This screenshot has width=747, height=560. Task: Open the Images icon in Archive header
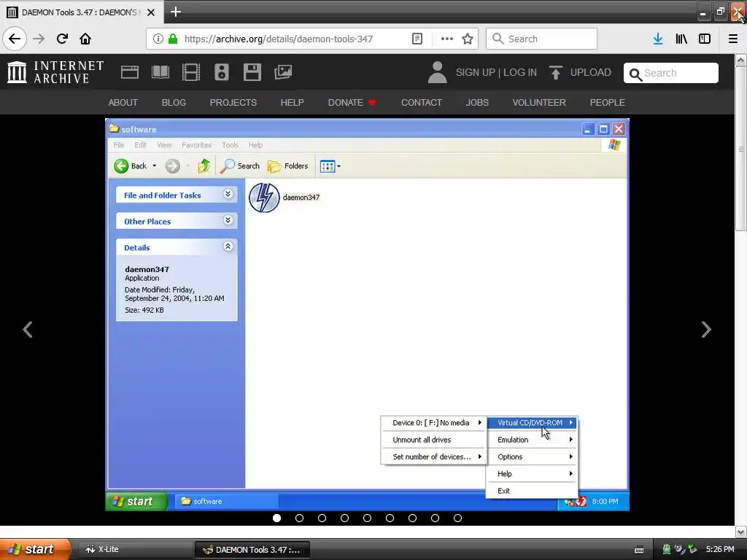pos(283,72)
